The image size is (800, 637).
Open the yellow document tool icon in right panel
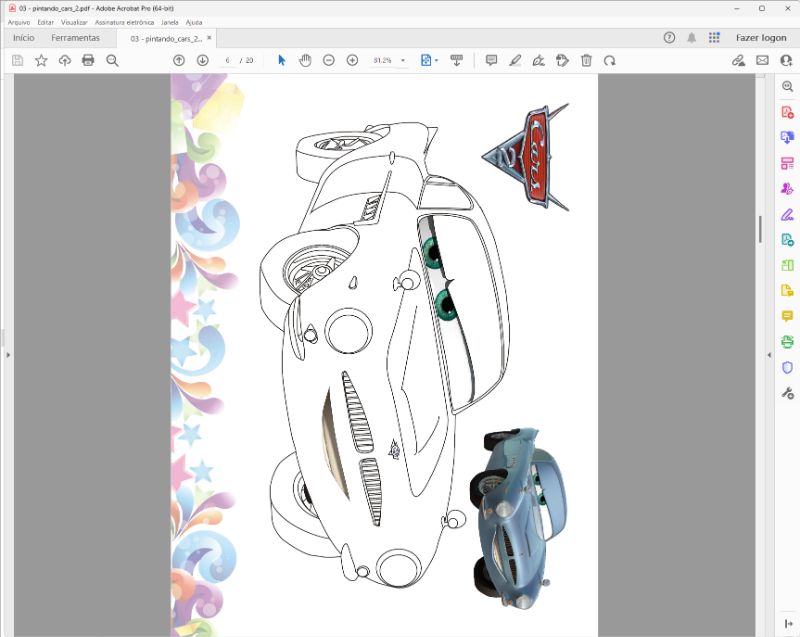point(787,291)
